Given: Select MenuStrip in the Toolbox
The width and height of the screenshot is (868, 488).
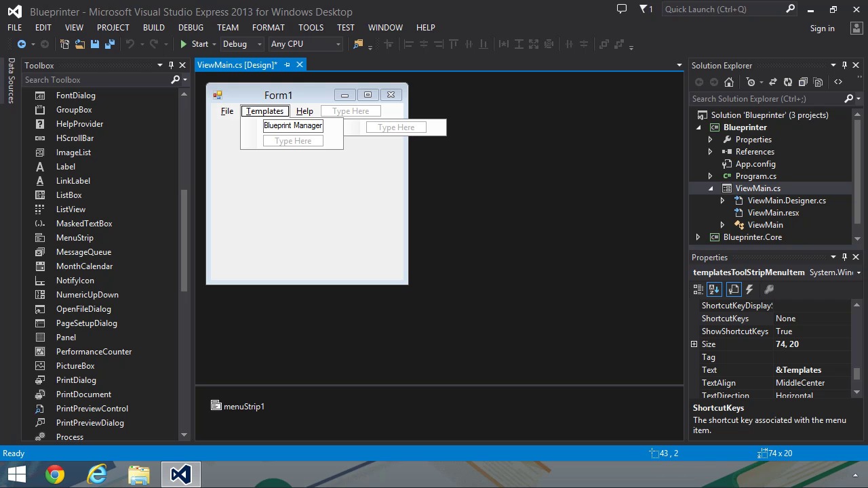Looking at the screenshot, I should pos(75,238).
